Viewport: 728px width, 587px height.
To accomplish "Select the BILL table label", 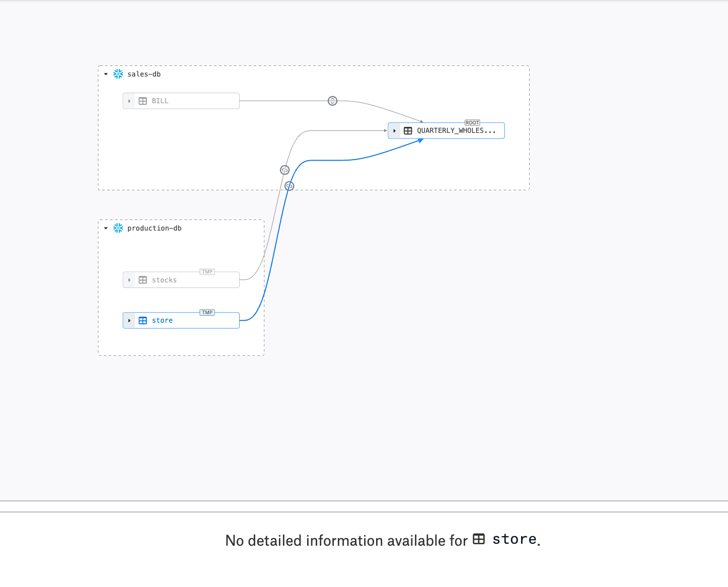I will pyautogui.click(x=160, y=101).
